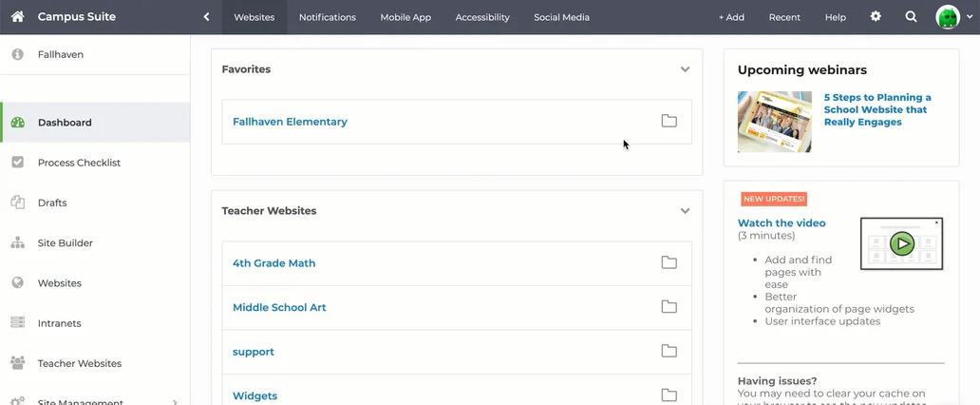980x405 pixels.
Task: Open folder icon for 4th Grade Math
Action: pos(669,263)
